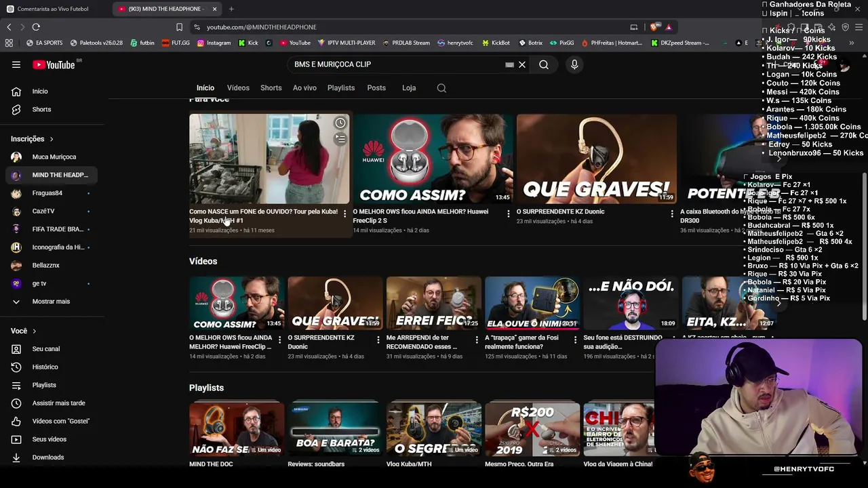Switch to the Posts channel tab
The image size is (868, 488).
pos(376,88)
